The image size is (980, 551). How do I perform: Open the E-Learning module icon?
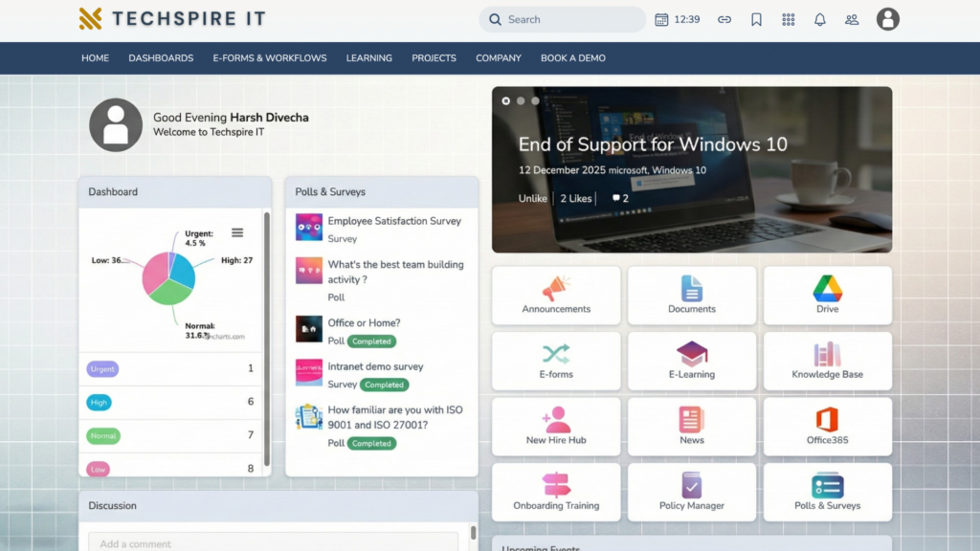click(x=691, y=361)
